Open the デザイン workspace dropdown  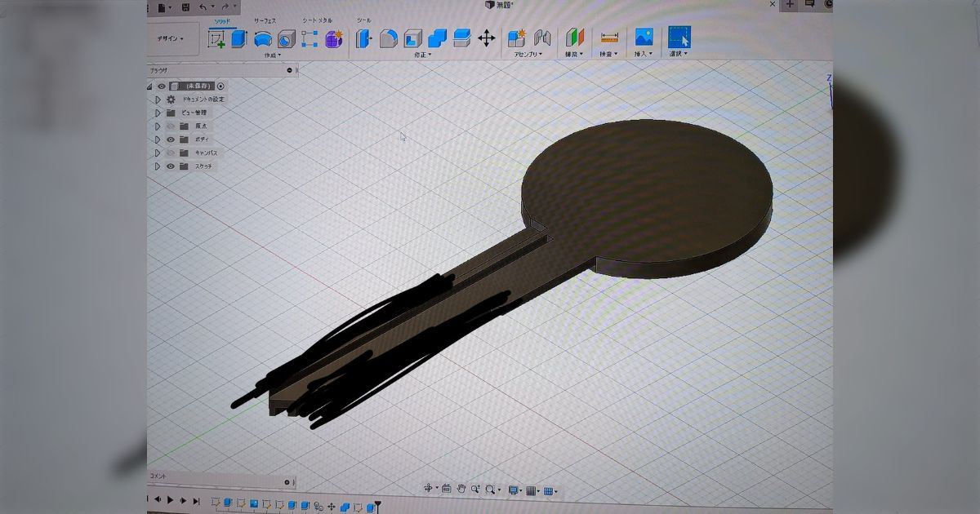coord(171,38)
